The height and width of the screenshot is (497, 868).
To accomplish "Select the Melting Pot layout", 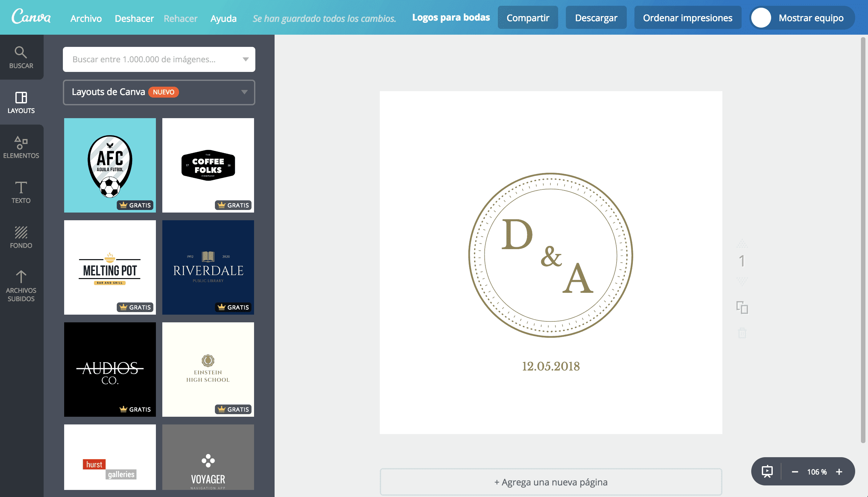I will [x=110, y=267].
